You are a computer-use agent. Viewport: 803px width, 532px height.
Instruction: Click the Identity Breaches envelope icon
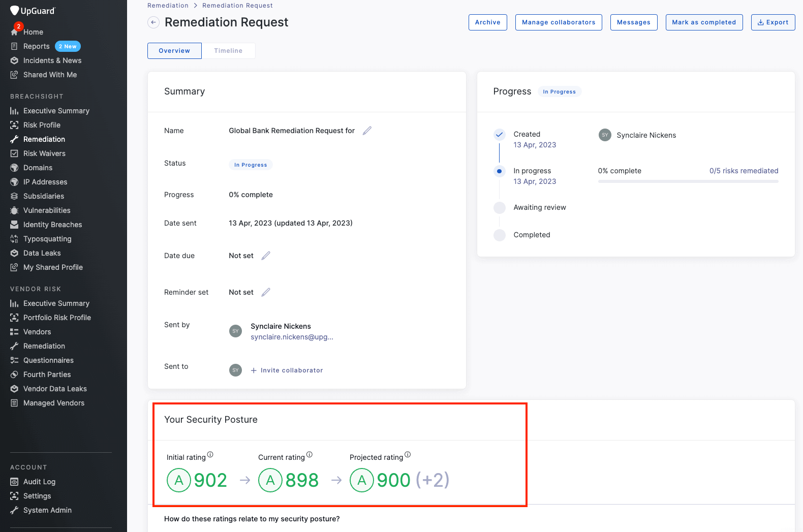14,225
